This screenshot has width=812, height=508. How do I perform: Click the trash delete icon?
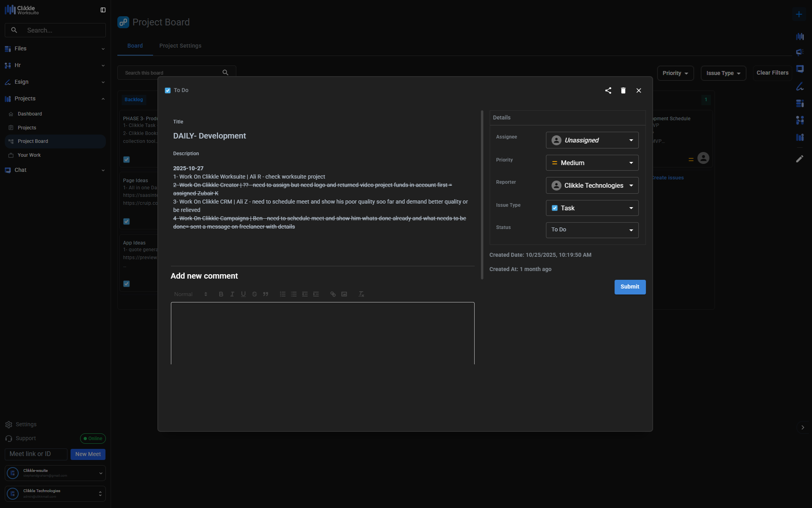coord(623,90)
